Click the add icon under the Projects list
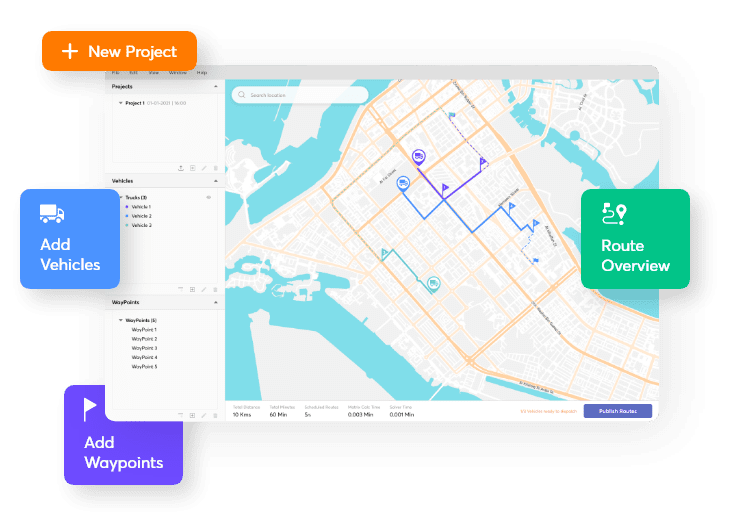Viewport: 744px width, 526px height. pos(193,168)
